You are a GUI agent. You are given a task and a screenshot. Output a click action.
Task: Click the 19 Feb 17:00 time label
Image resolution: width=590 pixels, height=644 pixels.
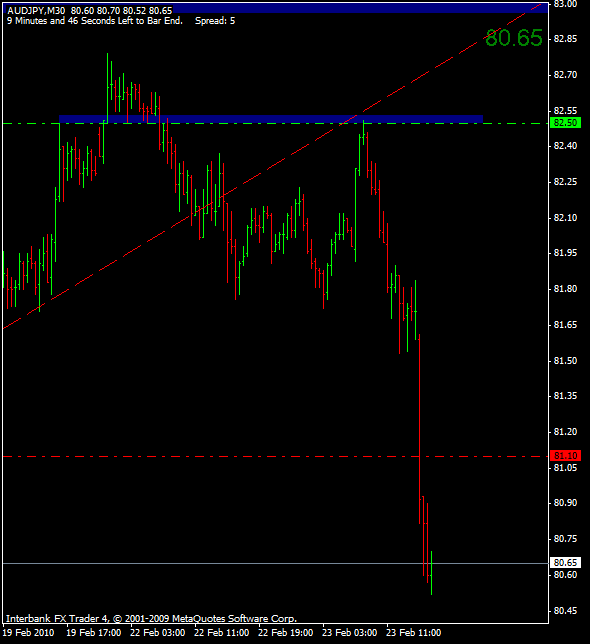tap(94, 632)
